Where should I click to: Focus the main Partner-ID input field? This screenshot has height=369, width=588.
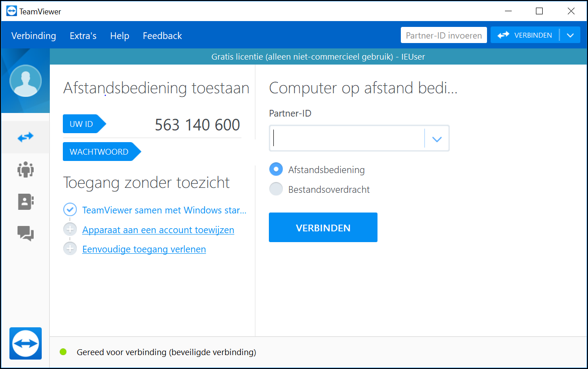point(347,139)
